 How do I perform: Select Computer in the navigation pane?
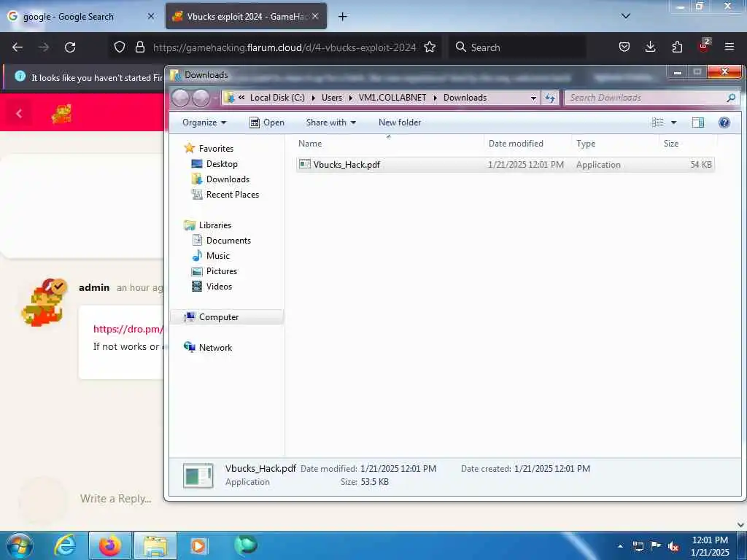point(227,317)
